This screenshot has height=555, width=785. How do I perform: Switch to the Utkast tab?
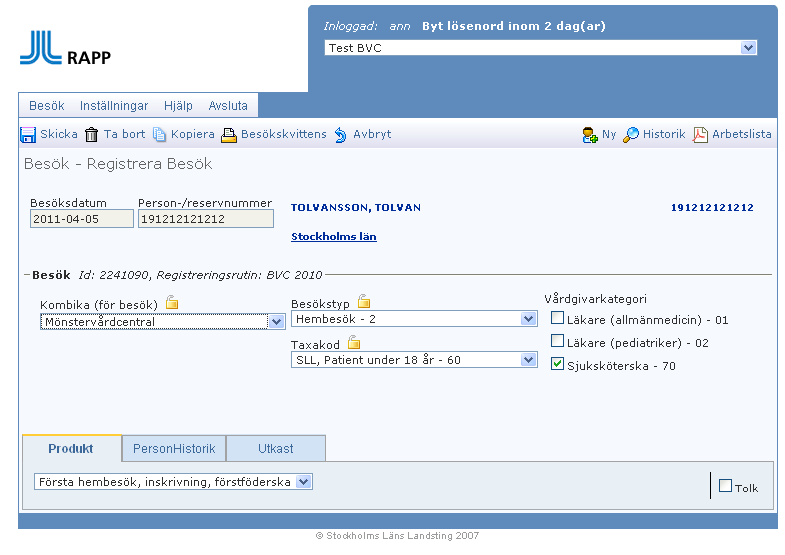pyautogui.click(x=276, y=448)
